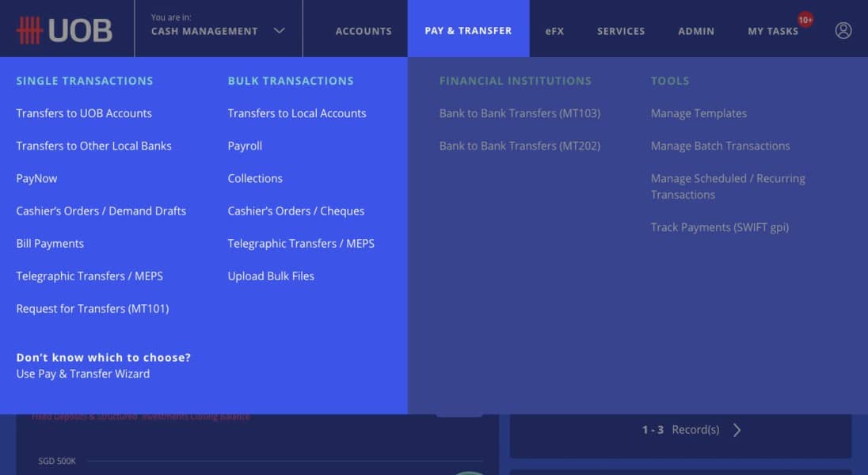868x475 pixels.
Task: Open Bank to Bank Transfers (MT202)
Action: (x=520, y=146)
